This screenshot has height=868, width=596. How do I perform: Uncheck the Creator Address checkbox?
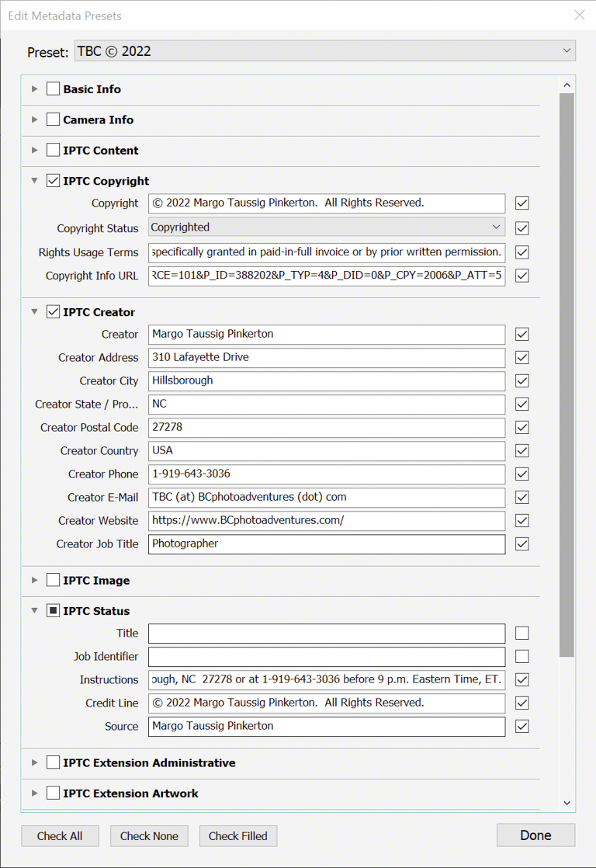tap(521, 358)
